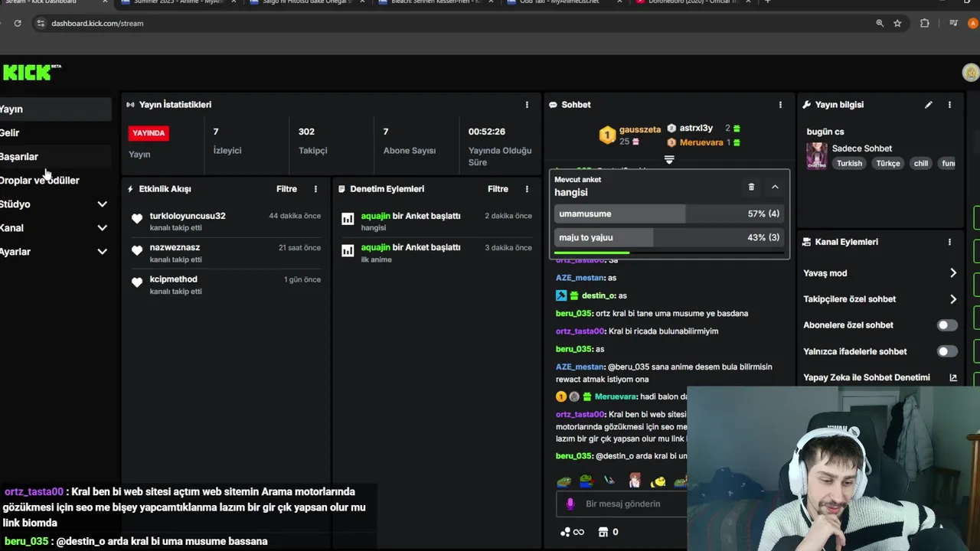Toggle Yalnızca ifadelerle sohbet switch
980x551 pixels.
pyautogui.click(x=947, y=351)
